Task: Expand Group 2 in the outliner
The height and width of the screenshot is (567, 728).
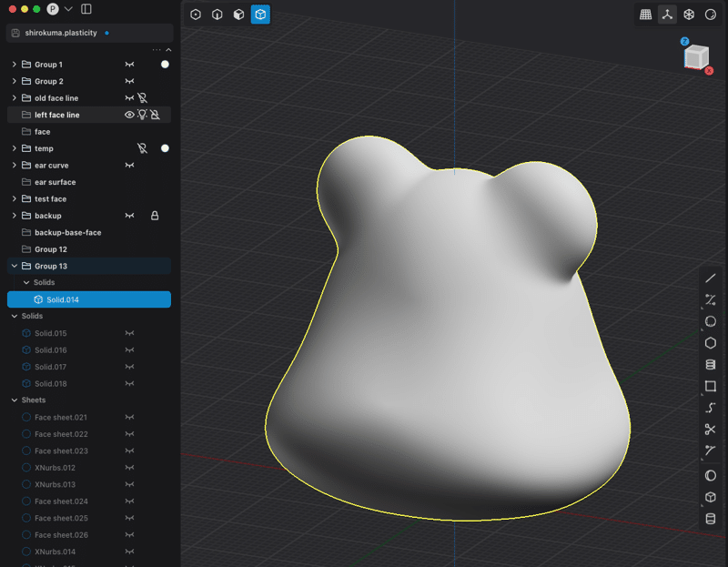Action: (14, 81)
